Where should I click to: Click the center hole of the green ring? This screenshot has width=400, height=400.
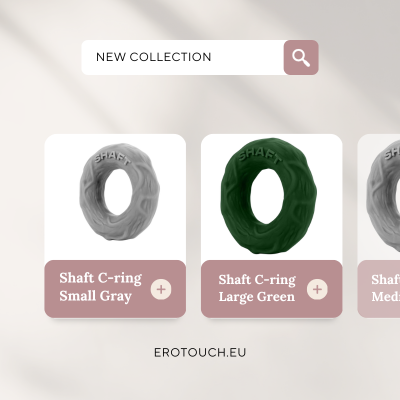267,196
